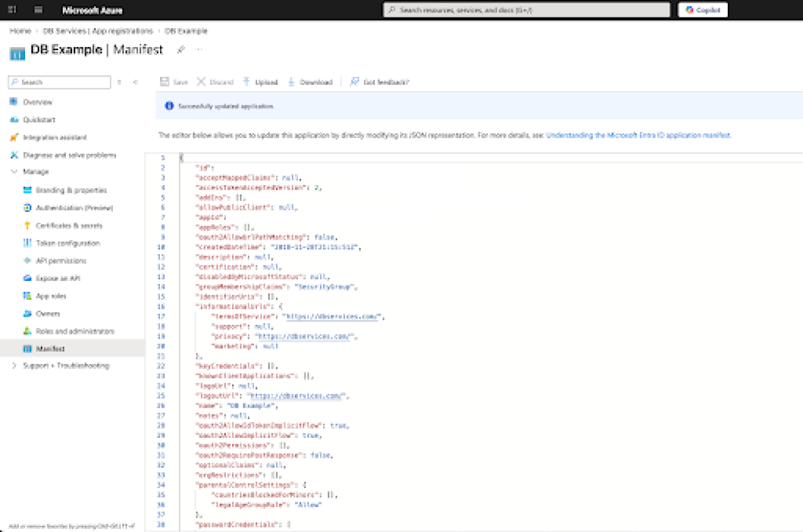Launch Copilot from the top bar
This screenshot has width=803, height=532.
[x=702, y=9]
